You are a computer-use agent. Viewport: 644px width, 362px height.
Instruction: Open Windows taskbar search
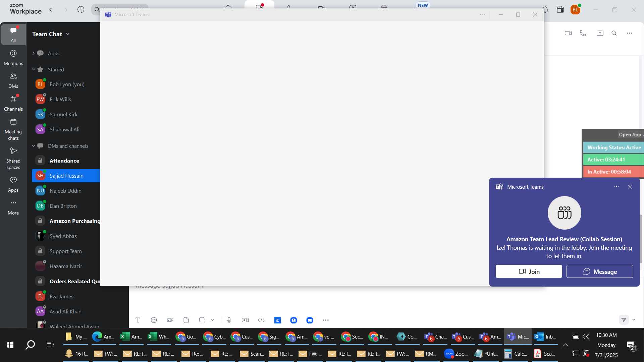(x=30, y=345)
